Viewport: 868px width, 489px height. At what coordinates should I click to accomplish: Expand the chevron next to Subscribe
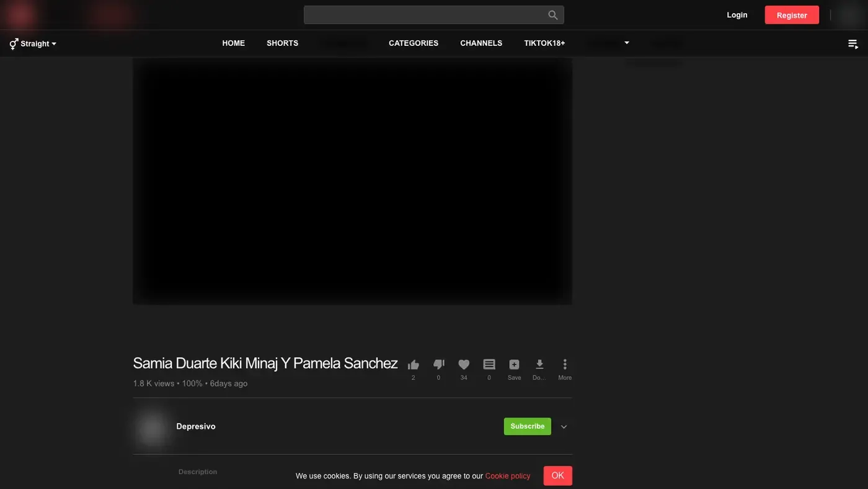click(x=564, y=426)
